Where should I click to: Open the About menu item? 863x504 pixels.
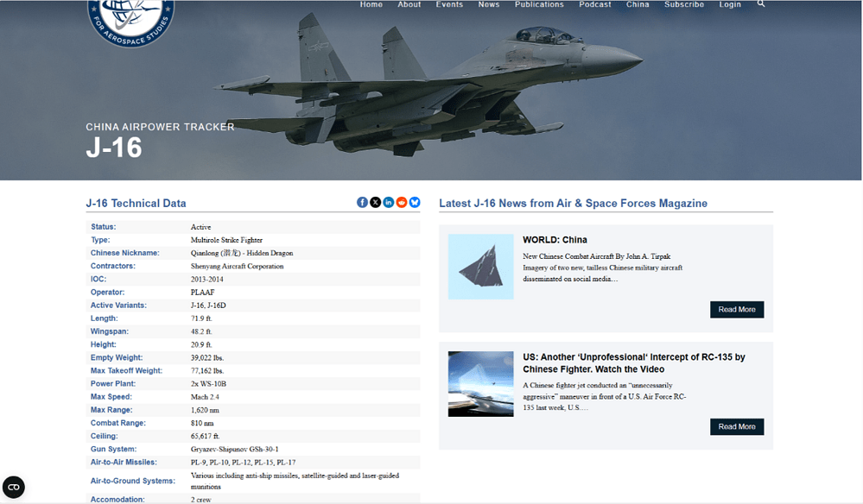pos(409,4)
